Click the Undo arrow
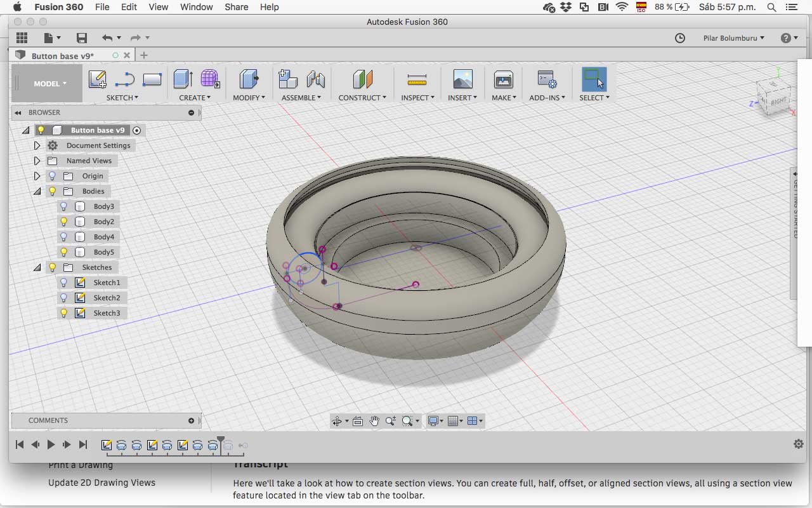This screenshot has width=812, height=508. pos(107,38)
